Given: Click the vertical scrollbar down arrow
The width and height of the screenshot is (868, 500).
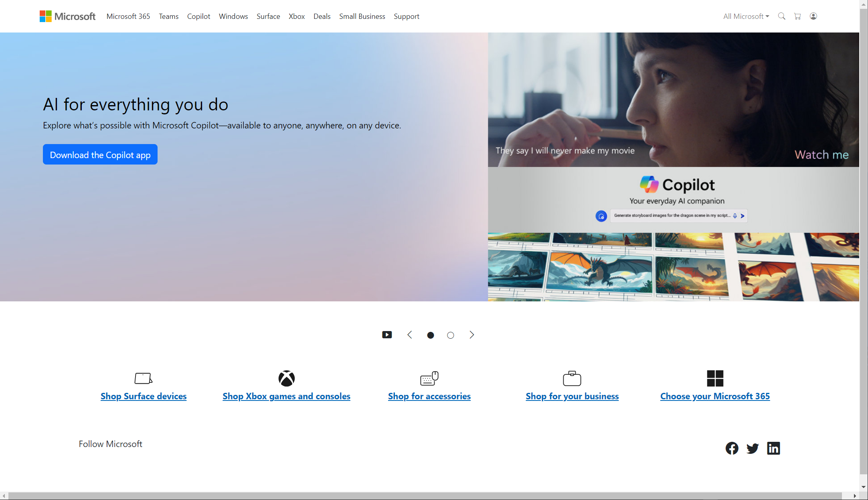Looking at the screenshot, I should coord(864,487).
